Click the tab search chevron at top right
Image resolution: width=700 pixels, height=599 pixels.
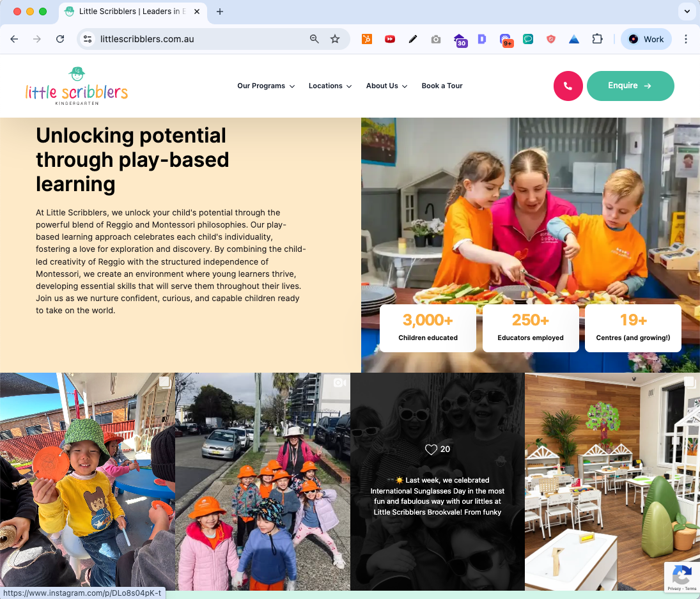coord(687,12)
